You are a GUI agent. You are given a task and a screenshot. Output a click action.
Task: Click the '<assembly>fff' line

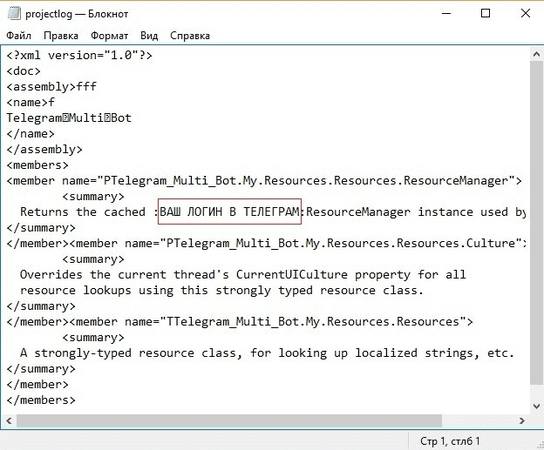[x=51, y=86]
